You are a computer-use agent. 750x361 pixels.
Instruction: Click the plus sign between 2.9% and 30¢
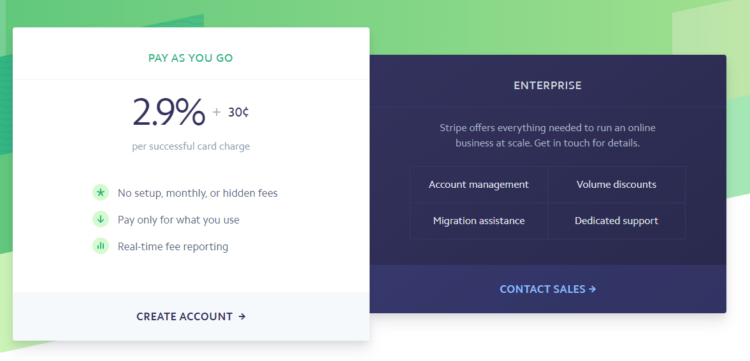(217, 112)
